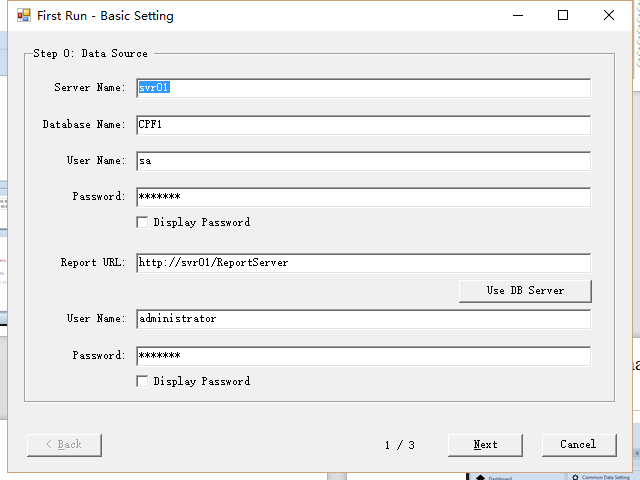The height and width of the screenshot is (480, 640).
Task: Click the Use DB Server button
Action: [525, 291]
